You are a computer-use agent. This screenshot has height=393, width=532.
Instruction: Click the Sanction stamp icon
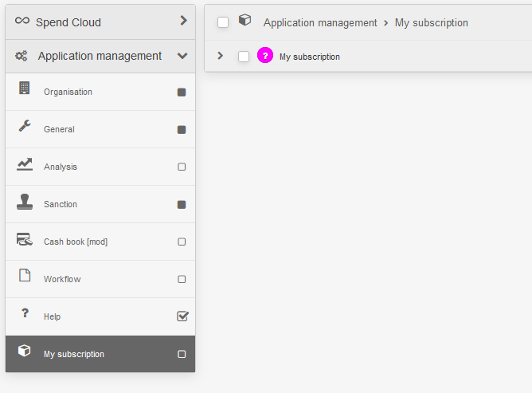click(x=25, y=202)
